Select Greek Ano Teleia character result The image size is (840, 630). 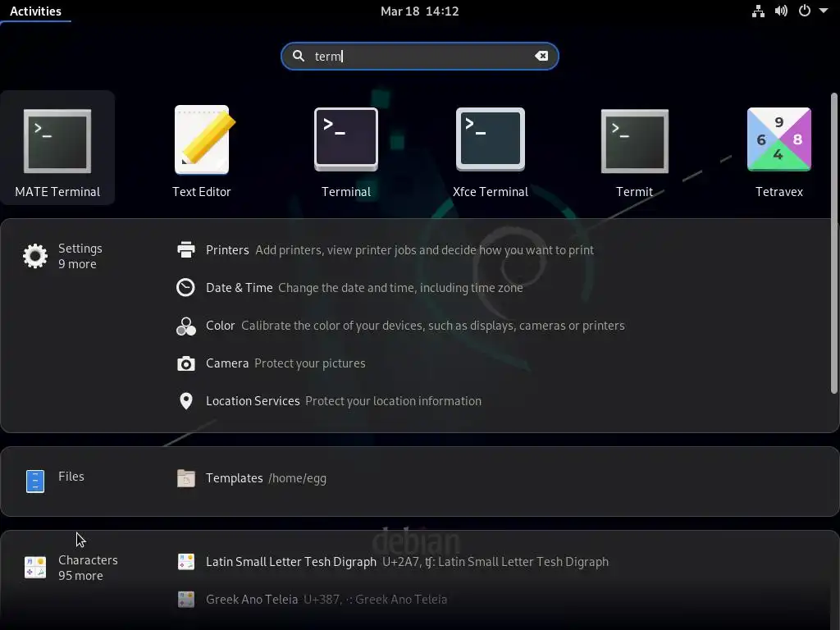313,599
